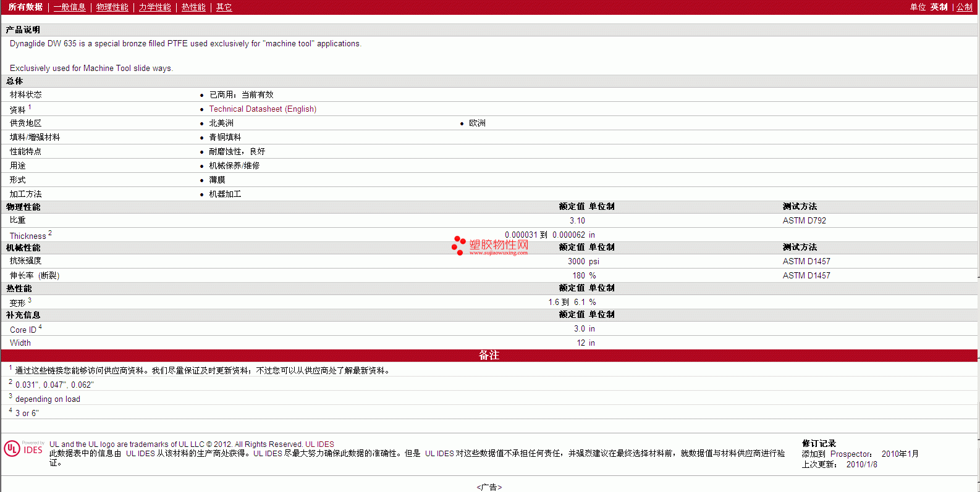
Task: Click the 伸长率 (断裂) value 180
Action: 579,275
